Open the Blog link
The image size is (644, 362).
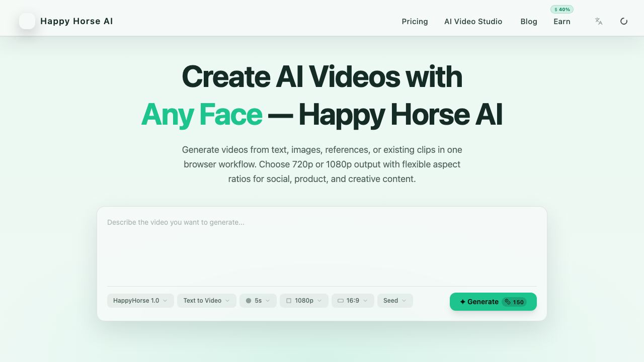point(529,22)
